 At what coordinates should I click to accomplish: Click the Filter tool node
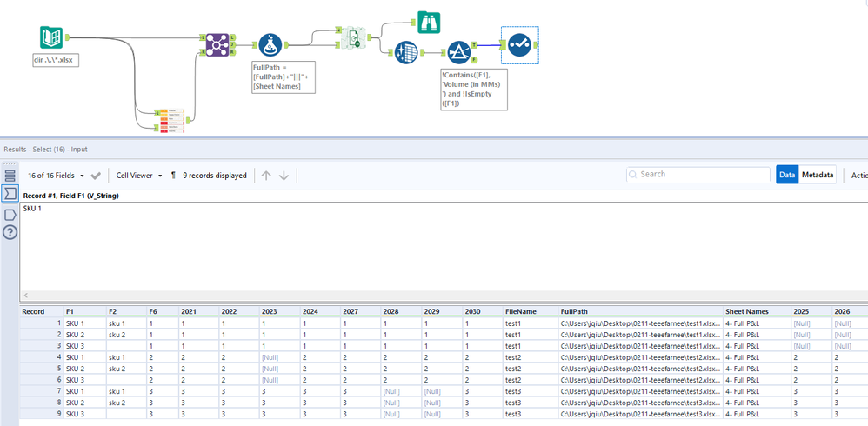coord(458,53)
